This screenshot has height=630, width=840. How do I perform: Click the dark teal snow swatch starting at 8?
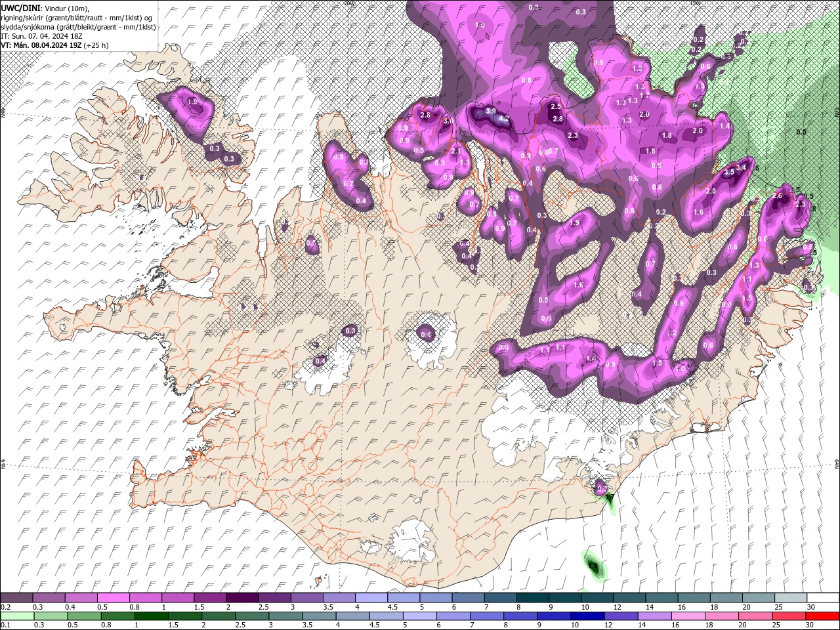[x=532, y=598]
